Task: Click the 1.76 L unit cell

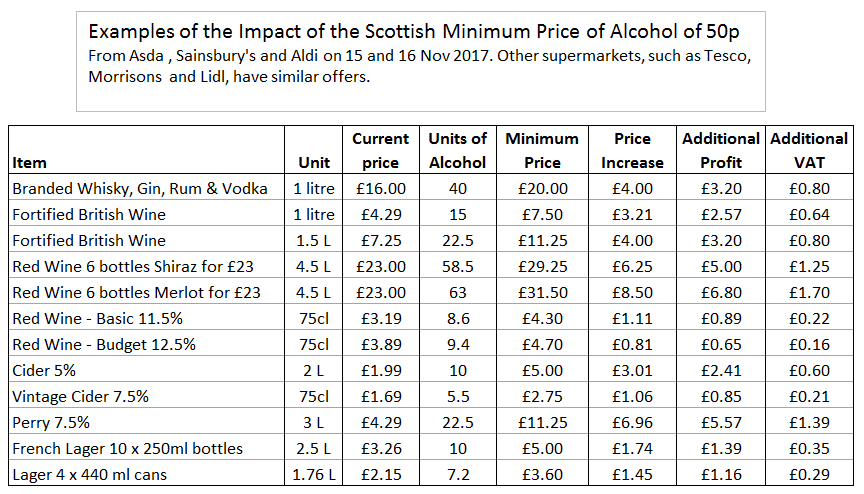Action: pyautogui.click(x=315, y=474)
